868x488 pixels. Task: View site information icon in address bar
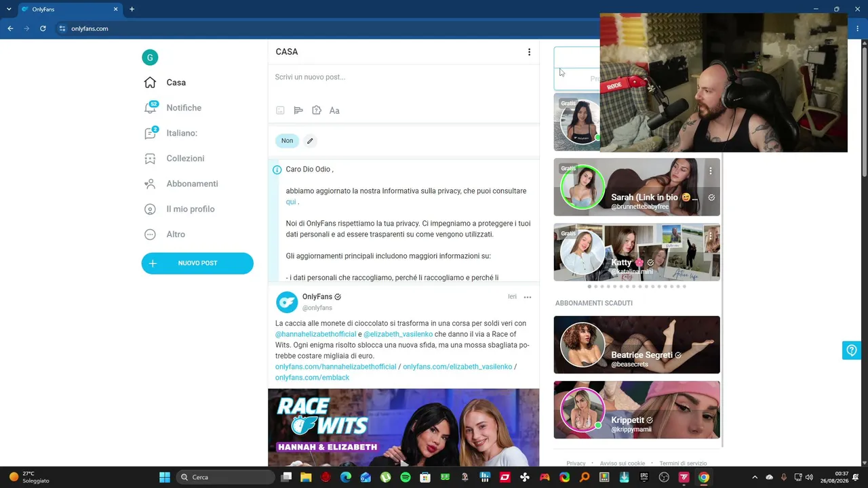pos(62,28)
